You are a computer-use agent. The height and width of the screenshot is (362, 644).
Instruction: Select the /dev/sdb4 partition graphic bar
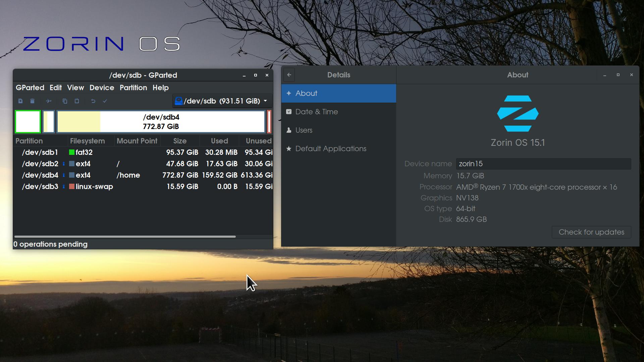(161, 122)
